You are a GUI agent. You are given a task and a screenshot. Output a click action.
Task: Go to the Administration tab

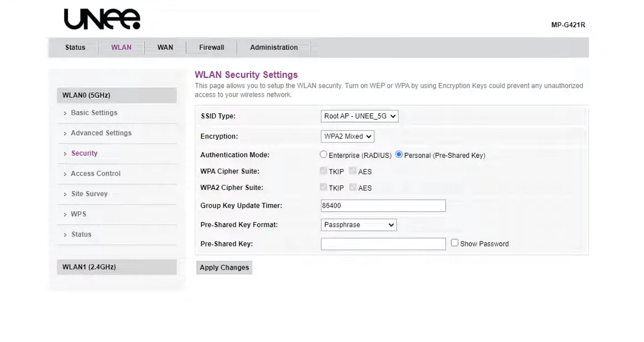coord(273,47)
